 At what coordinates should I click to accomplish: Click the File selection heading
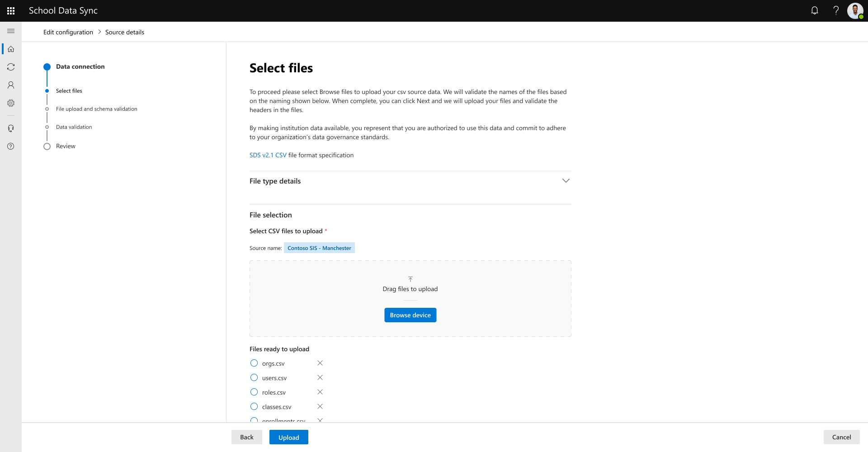271,215
